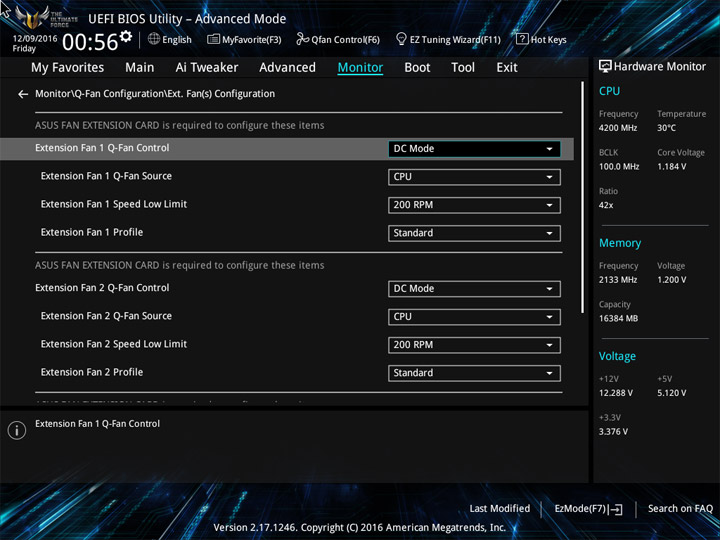Open the Ai Tweaker tab

207,68
